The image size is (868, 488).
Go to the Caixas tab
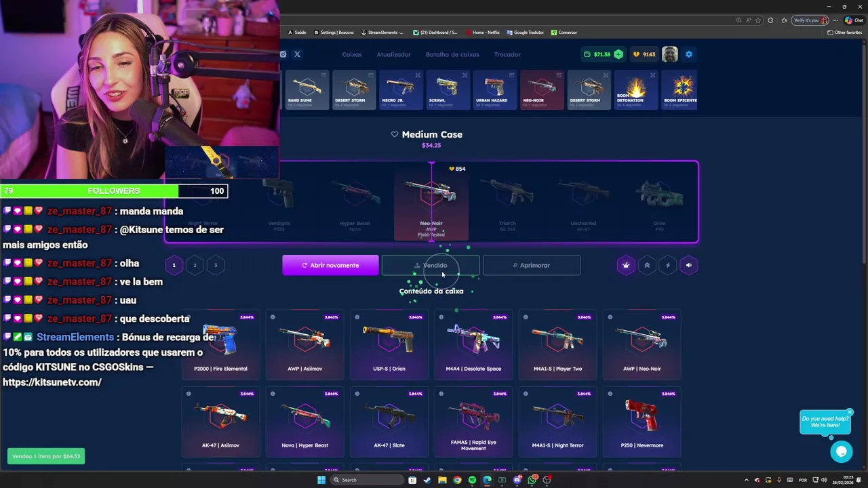point(352,54)
